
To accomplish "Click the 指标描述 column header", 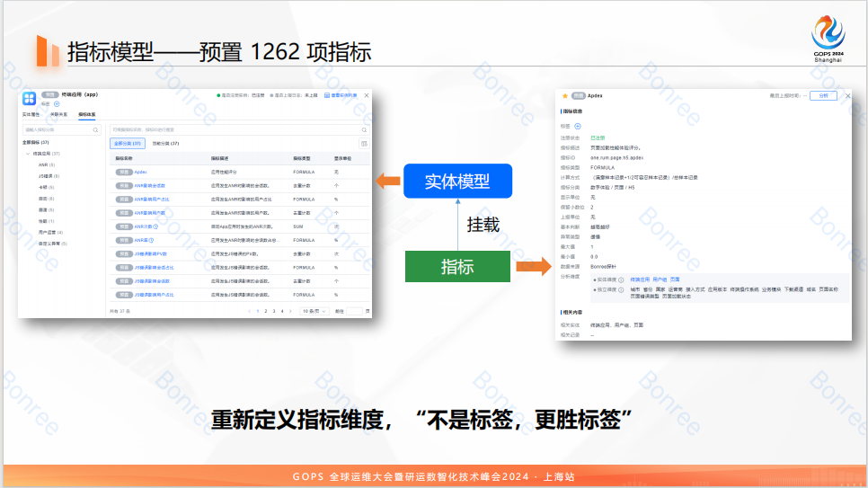I will coord(220,158).
